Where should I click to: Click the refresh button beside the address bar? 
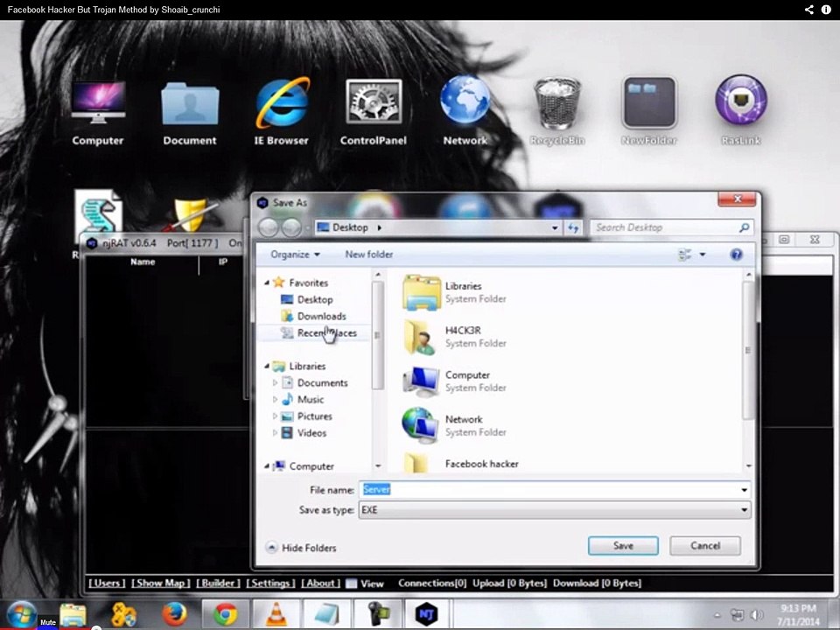[573, 227]
